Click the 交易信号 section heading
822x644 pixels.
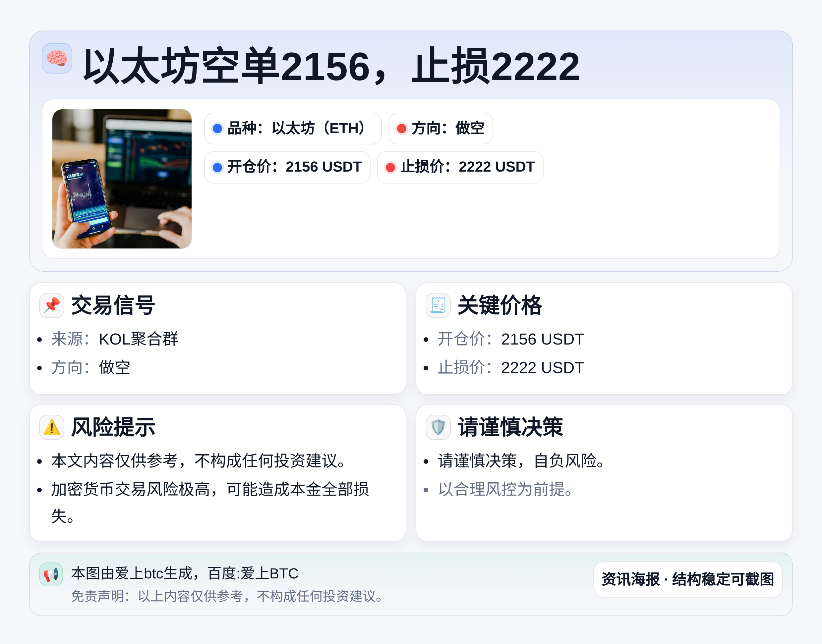(113, 305)
